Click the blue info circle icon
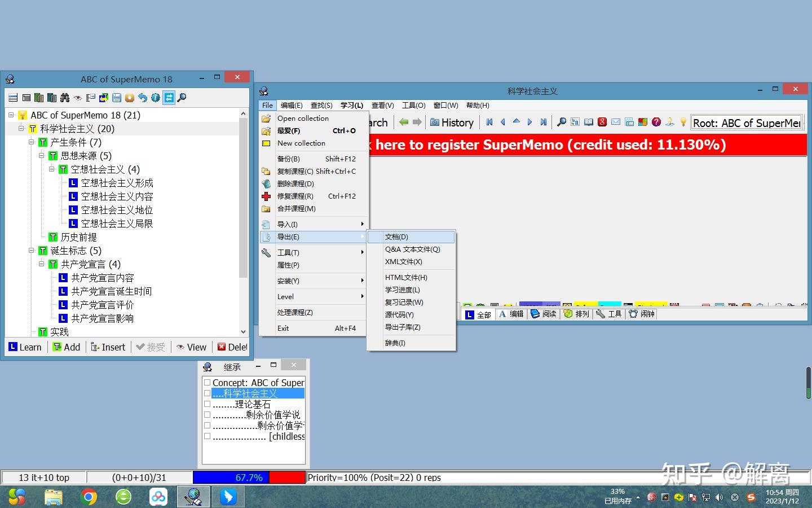Screen dimensions: 812x508 (156, 98)
